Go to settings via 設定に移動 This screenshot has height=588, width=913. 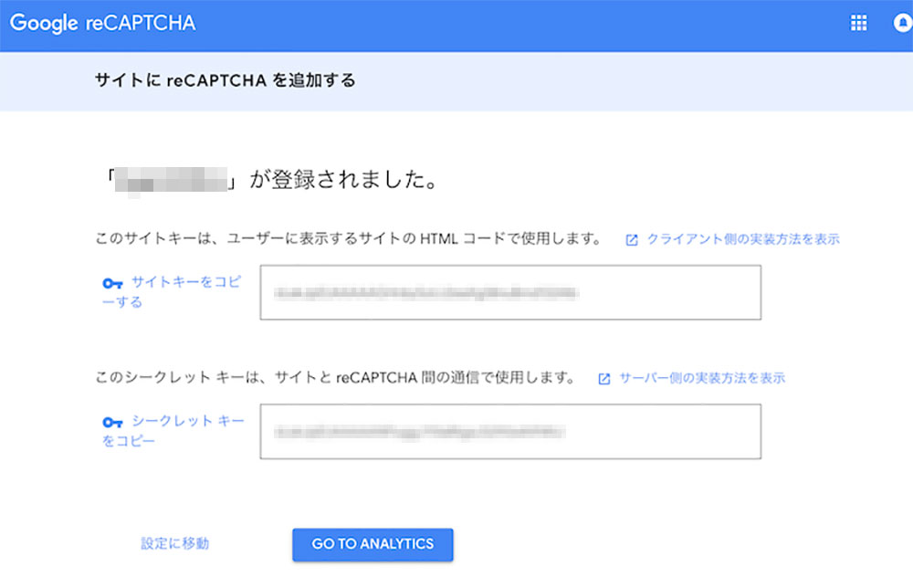(x=174, y=543)
